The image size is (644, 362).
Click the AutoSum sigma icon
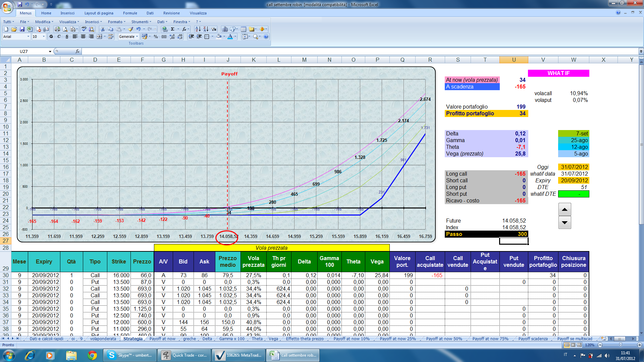[x=172, y=29]
